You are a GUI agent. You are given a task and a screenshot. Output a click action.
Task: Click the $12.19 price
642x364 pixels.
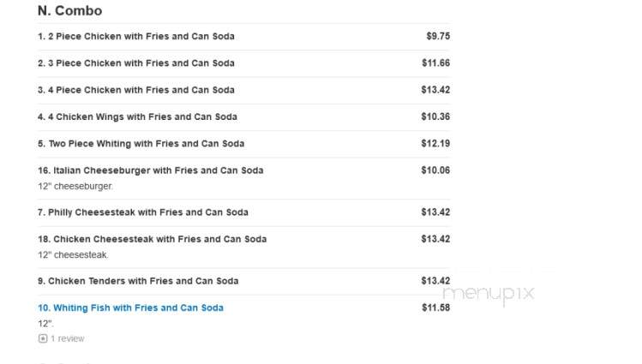435,144
